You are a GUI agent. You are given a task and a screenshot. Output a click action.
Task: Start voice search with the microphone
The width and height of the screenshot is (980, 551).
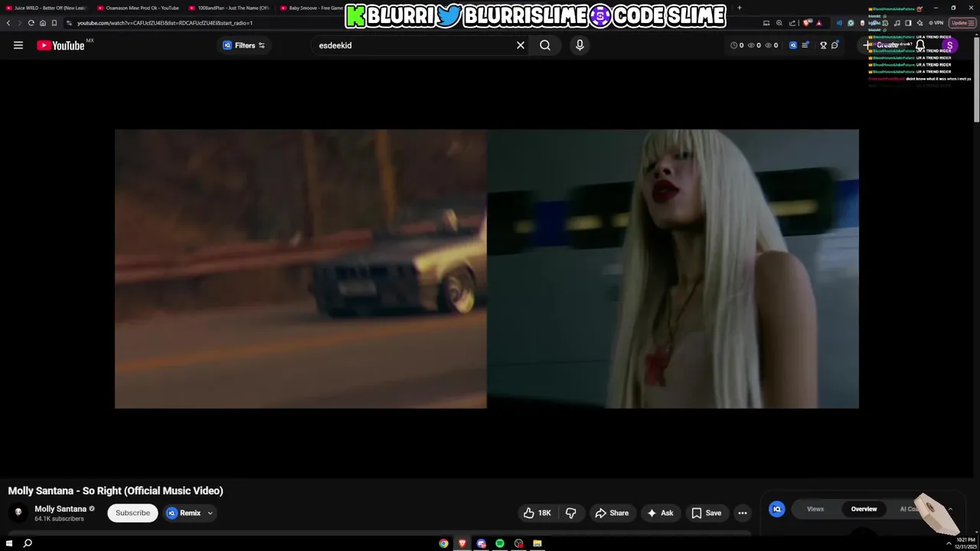(580, 45)
